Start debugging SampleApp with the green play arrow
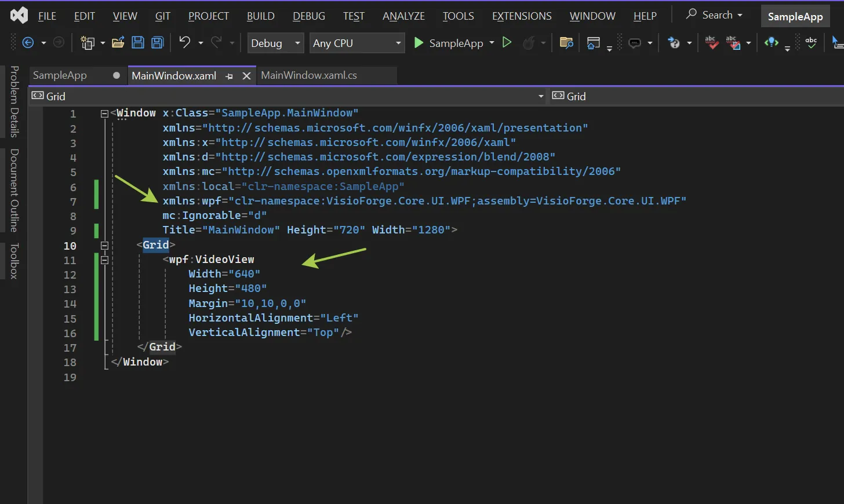 click(x=419, y=43)
